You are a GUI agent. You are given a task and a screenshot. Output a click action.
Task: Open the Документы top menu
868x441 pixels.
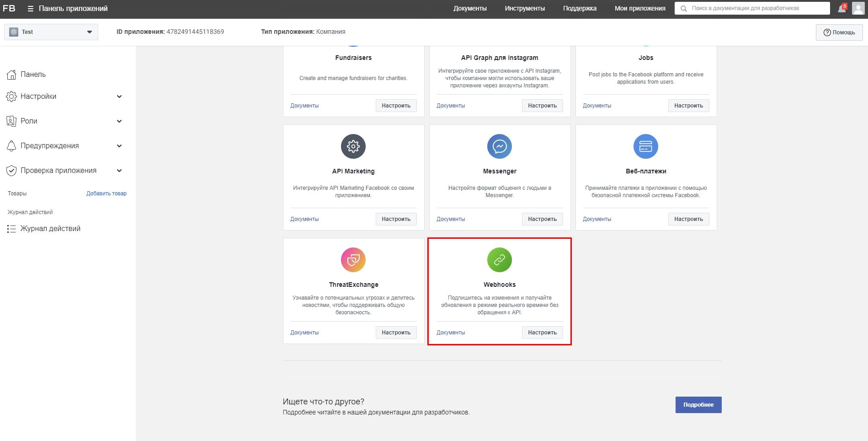(470, 8)
